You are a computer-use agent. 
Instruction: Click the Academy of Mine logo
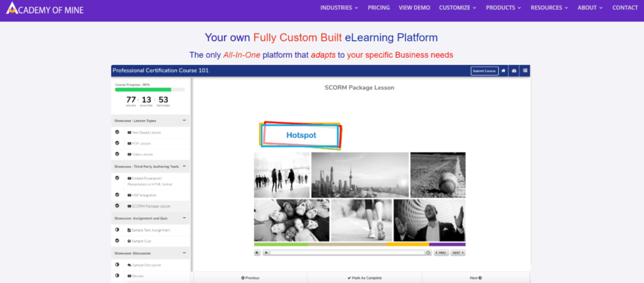click(x=45, y=9)
